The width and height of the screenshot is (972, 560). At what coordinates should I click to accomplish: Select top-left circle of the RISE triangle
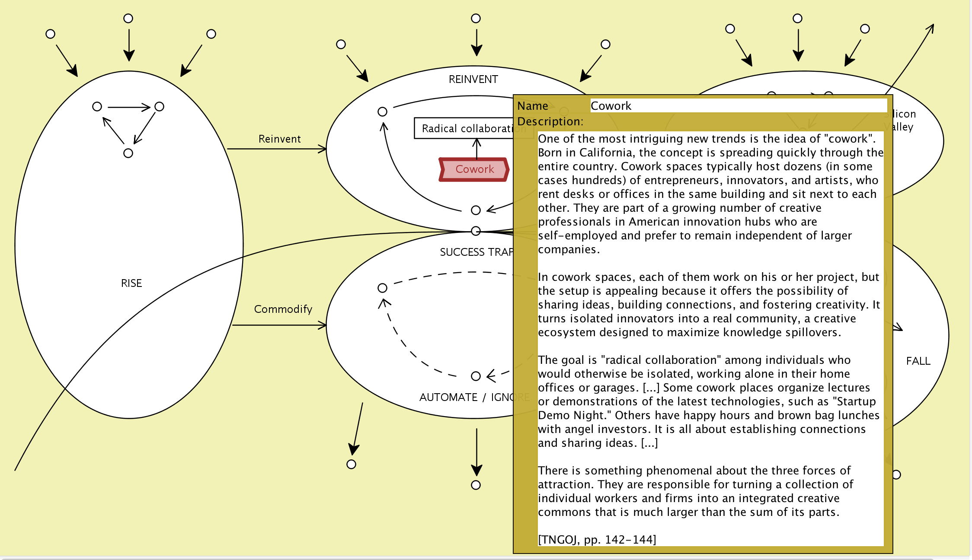point(97,107)
